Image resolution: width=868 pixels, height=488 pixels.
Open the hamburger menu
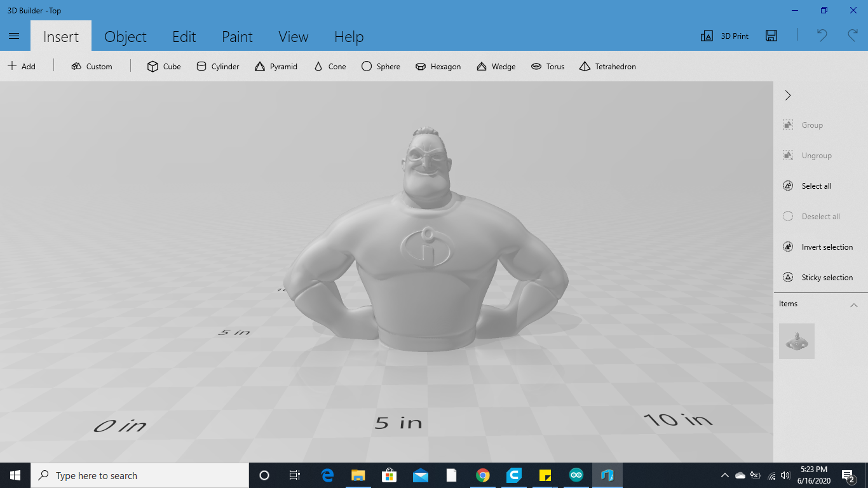[x=14, y=36]
